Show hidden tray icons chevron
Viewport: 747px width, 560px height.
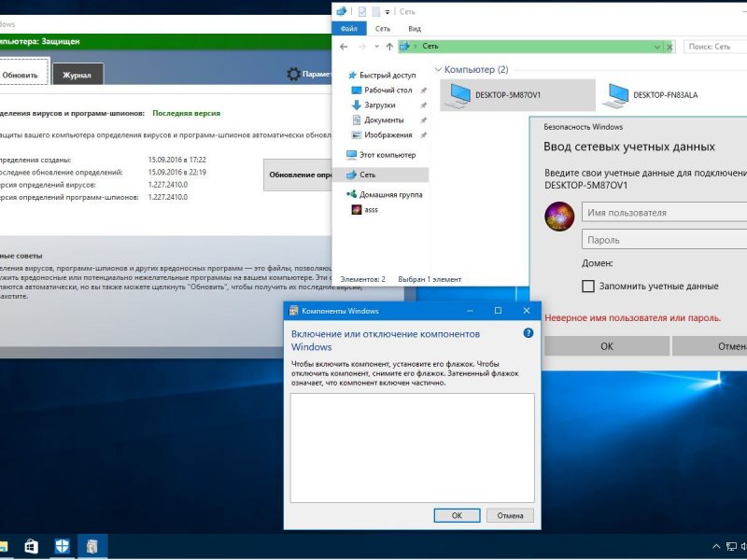716,547
